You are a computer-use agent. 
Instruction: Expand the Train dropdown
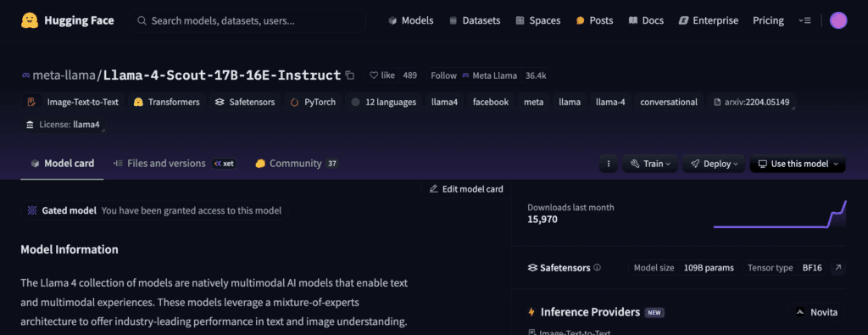(650, 164)
